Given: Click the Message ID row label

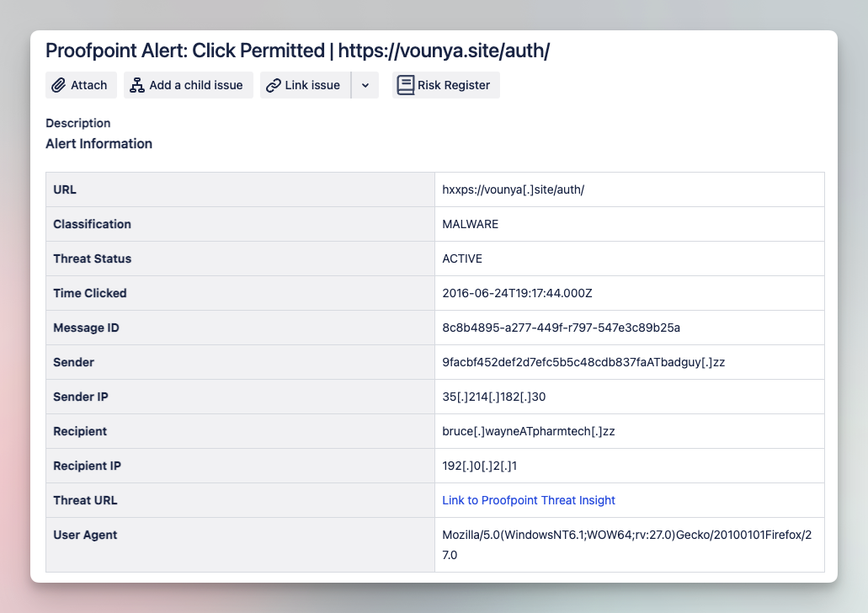Looking at the screenshot, I should point(86,328).
